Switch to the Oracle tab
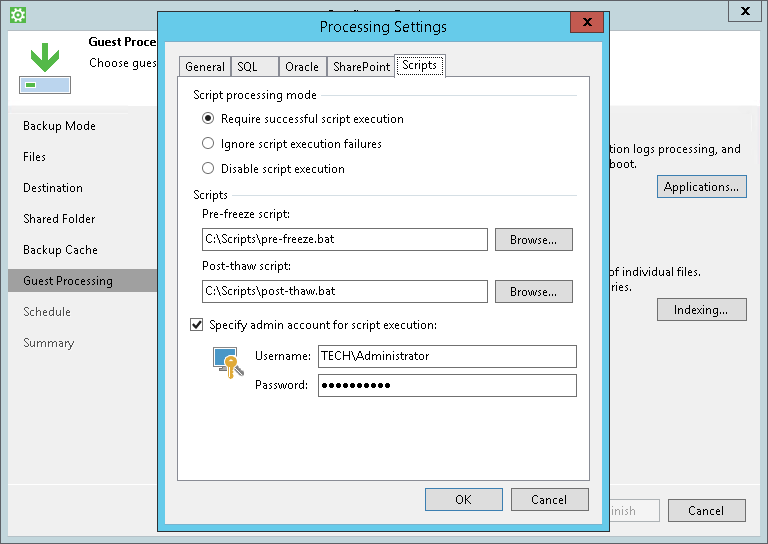768x544 pixels. click(x=301, y=67)
